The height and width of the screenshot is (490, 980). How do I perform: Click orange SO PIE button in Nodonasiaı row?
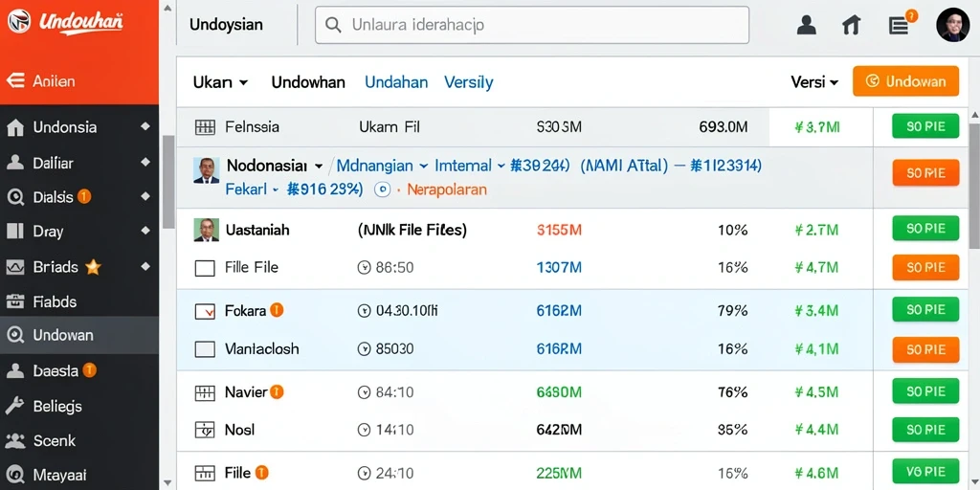[x=925, y=173]
